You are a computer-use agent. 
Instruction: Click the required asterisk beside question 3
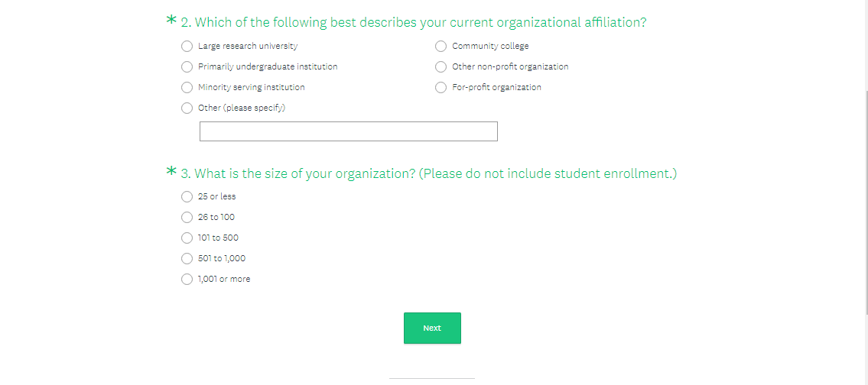pos(171,172)
